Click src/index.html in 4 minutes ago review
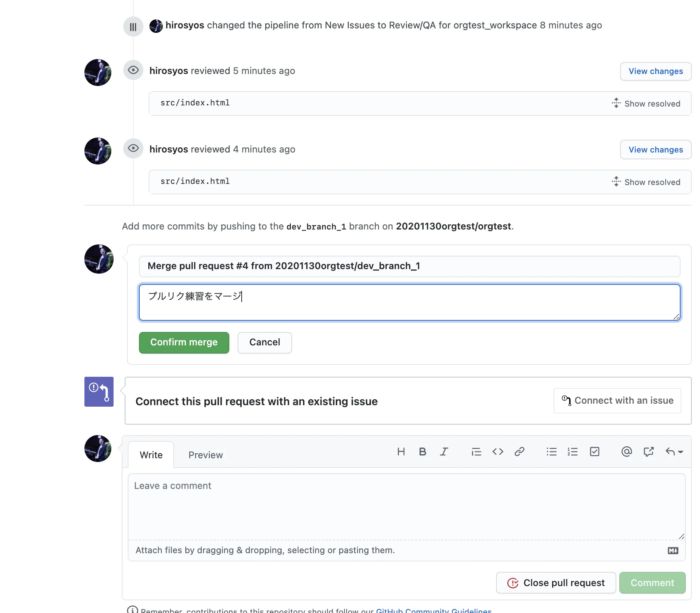700x613 pixels. click(x=195, y=181)
